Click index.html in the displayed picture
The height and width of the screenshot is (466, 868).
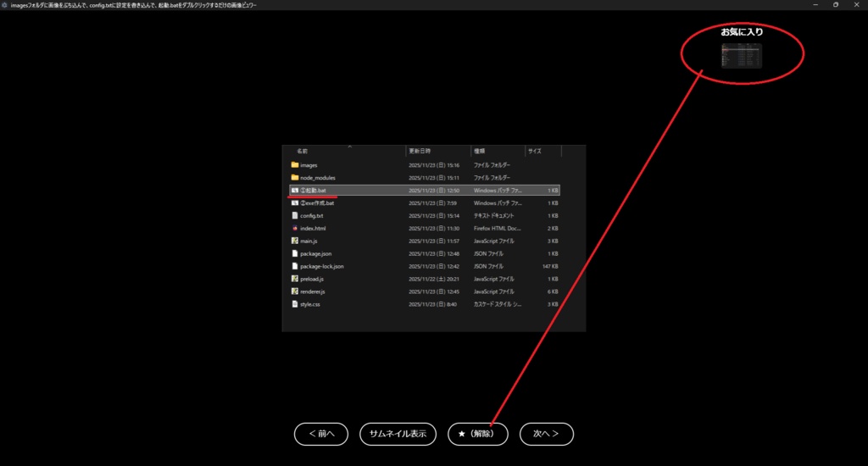click(x=313, y=229)
